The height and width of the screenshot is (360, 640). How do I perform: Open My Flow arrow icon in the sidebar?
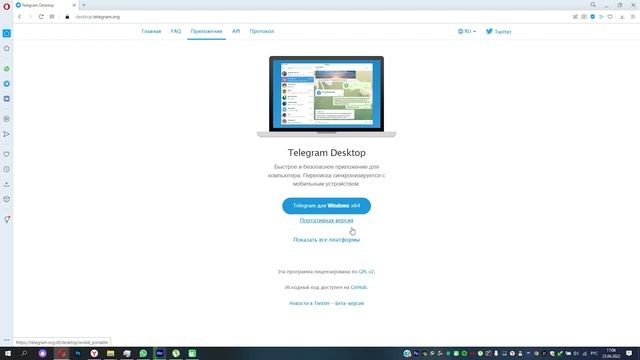pos(7,134)
